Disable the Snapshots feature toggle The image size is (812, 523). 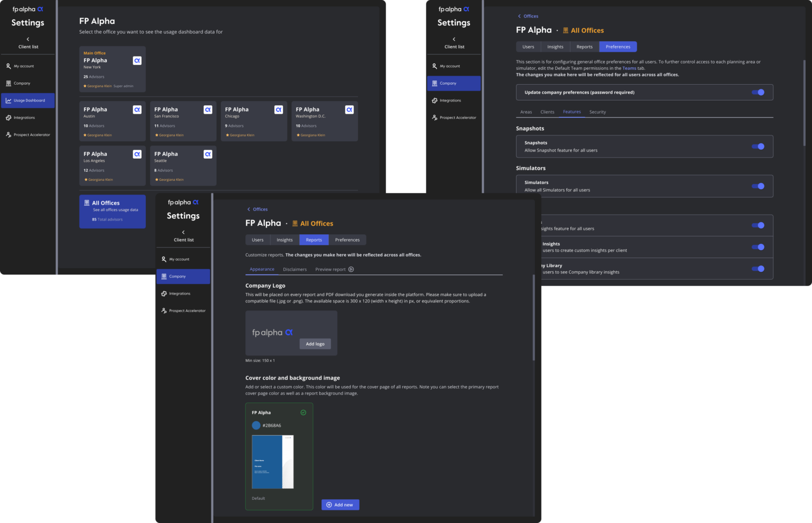click(x=758, y=146)
